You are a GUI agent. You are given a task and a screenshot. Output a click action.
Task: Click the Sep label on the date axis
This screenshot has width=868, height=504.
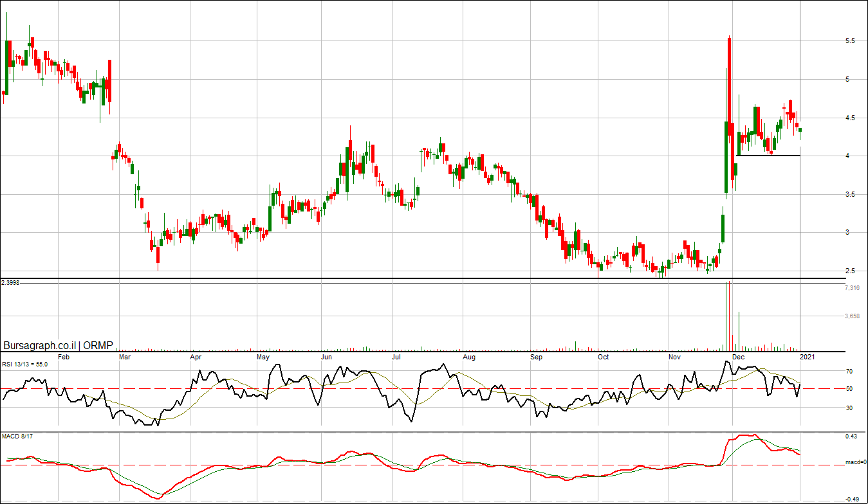coord(536,355)
